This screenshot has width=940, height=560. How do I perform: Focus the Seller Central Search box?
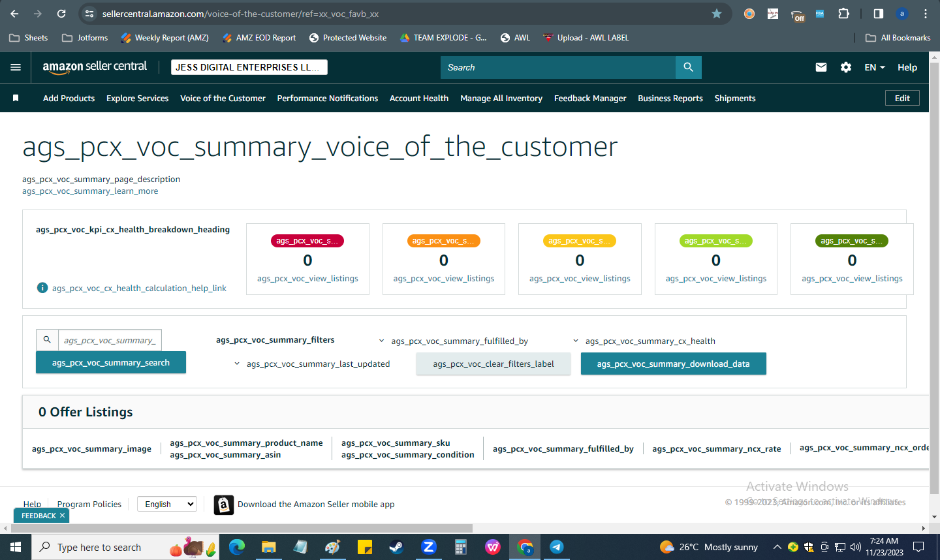point(558,67)
